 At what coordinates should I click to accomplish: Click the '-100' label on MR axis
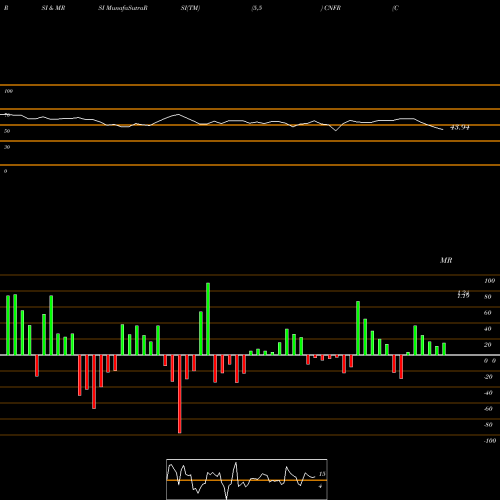pos(490,441)
